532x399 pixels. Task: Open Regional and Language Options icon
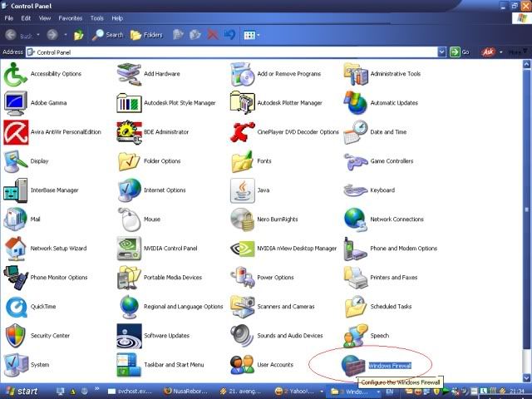tap(129, 307)
